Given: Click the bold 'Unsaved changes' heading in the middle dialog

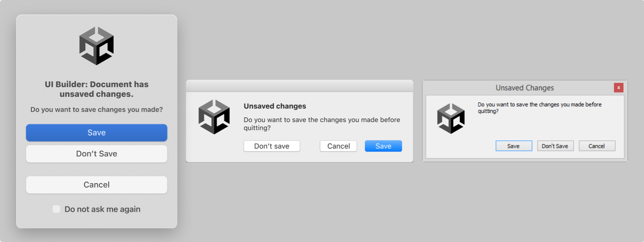Looking at the screenshot, I should click(275, 106).
